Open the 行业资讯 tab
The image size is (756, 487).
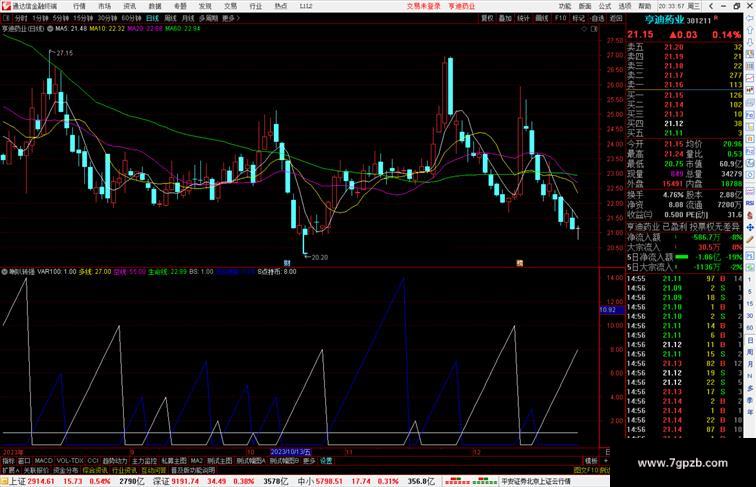[124, 470]
